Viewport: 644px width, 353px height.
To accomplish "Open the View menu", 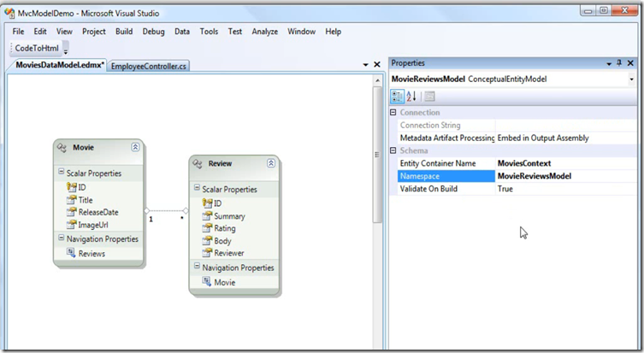I will (64, 32).
